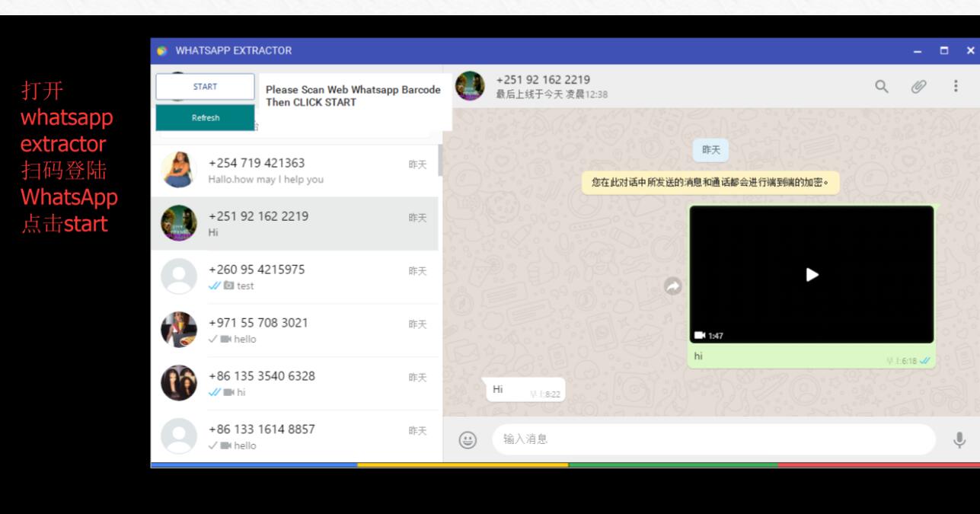Open the three-dot chat menu
This screenshot has height=514, width=980.
point(956,86)
